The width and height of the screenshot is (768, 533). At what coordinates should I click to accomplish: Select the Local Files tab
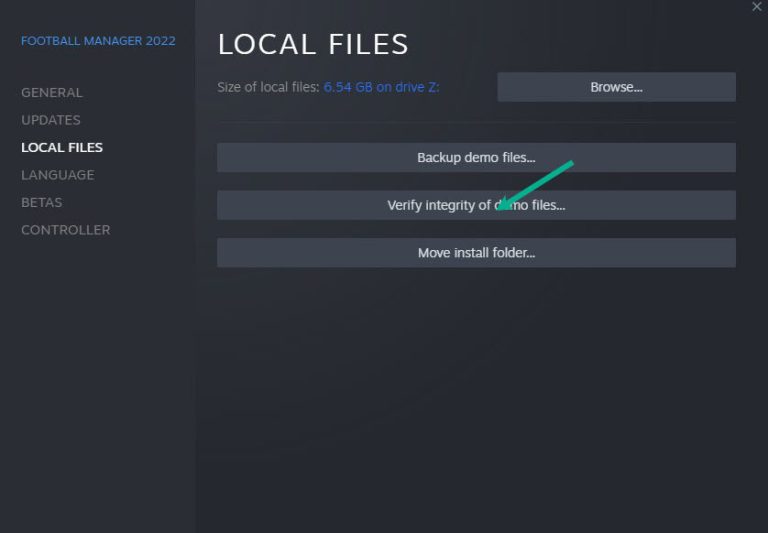pyautogui.click(x=62, y=147)
